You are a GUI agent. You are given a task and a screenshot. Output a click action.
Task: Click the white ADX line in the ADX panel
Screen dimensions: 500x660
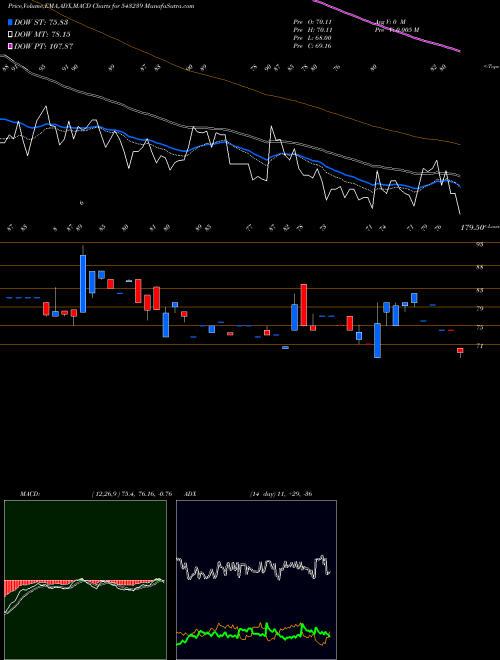(x=253, y=568)
